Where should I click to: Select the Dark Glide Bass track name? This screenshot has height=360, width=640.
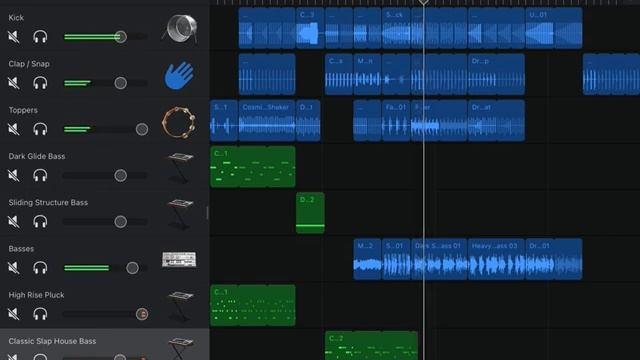pyautogui.click(x=37, y=156)
